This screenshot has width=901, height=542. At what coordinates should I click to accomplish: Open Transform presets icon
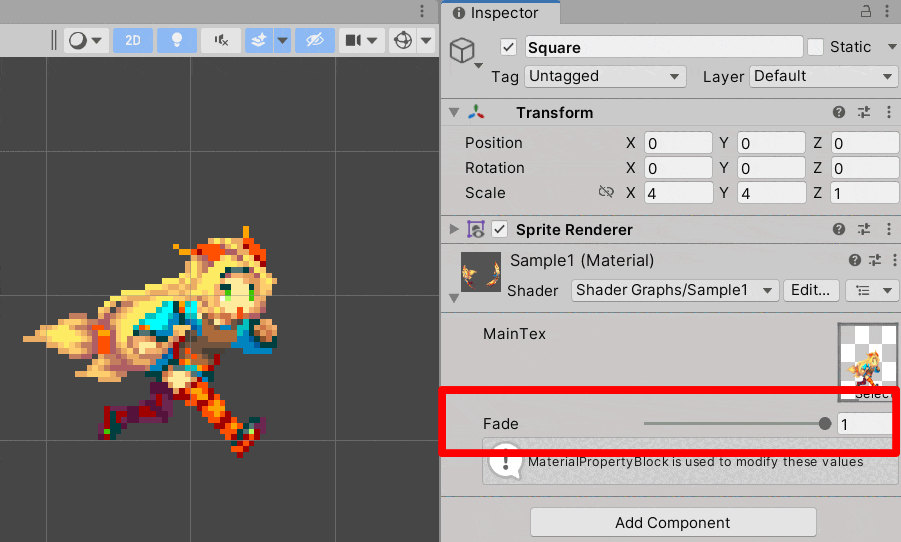[864, 112]
